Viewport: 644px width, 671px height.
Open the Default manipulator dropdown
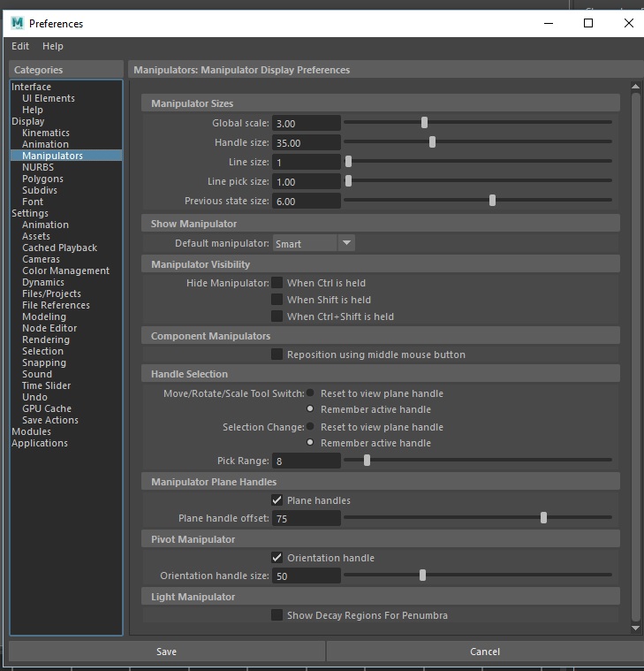point(314,243)
